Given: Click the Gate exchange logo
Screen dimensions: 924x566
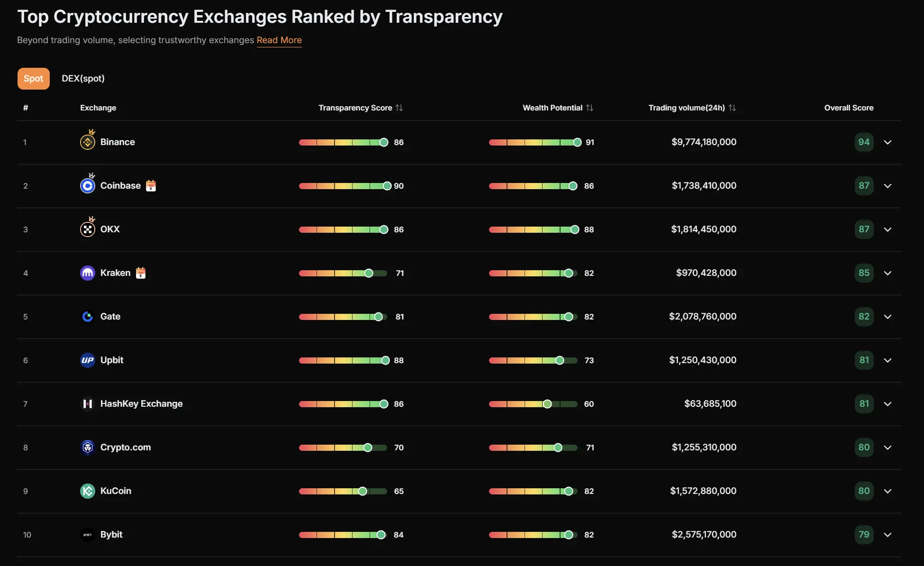Looking at the screenshot, I should coord(88,317).
